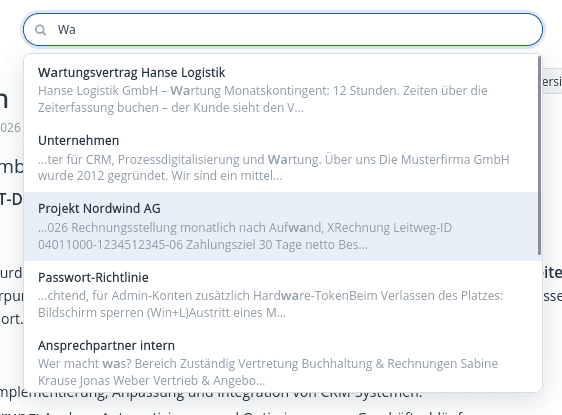Open result "Ansprechpartner intern"
This screenshot has height=415, width=562.
click(x=281, y=361)
